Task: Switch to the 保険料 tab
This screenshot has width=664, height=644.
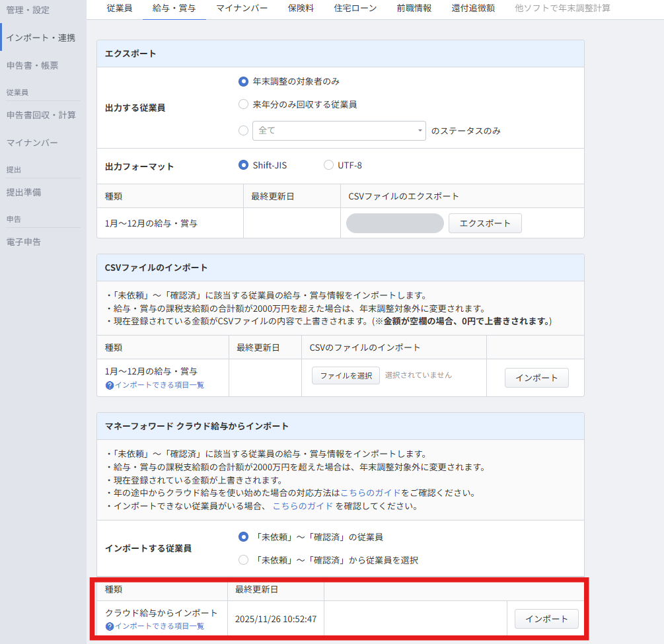Action: pos(301,9)
